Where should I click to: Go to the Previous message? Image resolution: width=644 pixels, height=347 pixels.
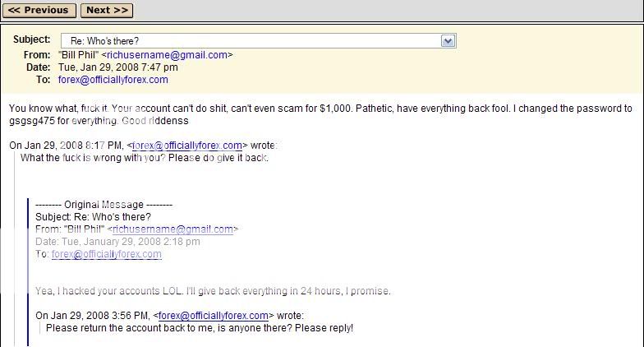[39, 10]
